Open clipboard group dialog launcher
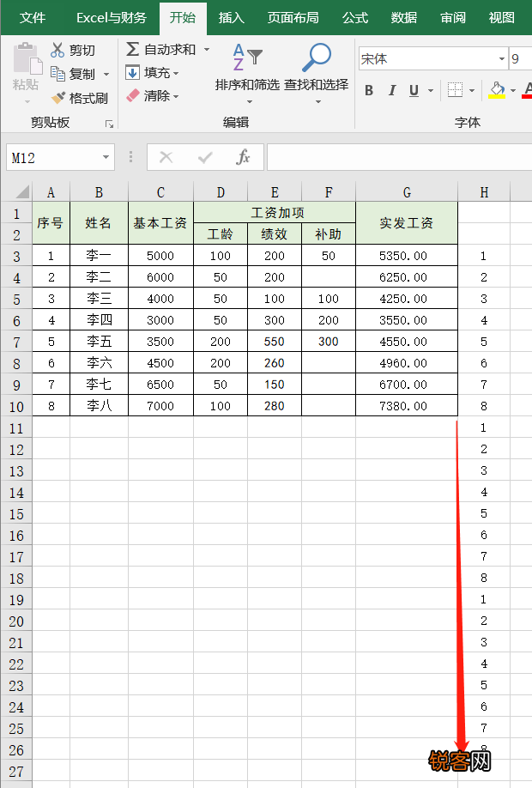 click(109, 124)
